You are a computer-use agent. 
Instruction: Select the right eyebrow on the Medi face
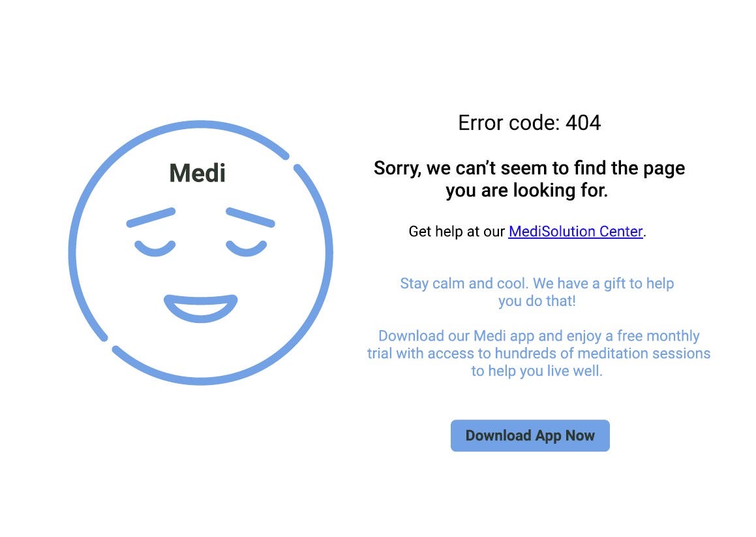point(250,217)
